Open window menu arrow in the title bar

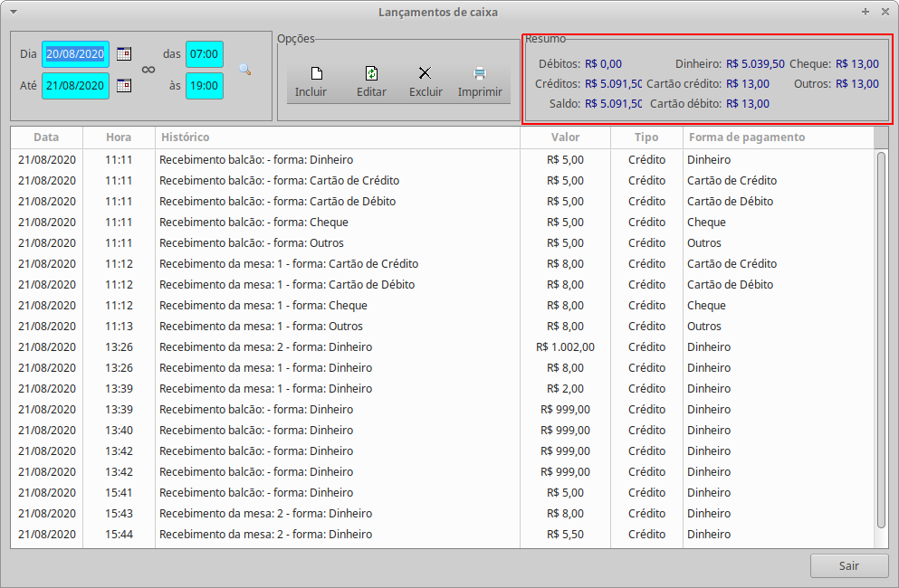(14, 12)
